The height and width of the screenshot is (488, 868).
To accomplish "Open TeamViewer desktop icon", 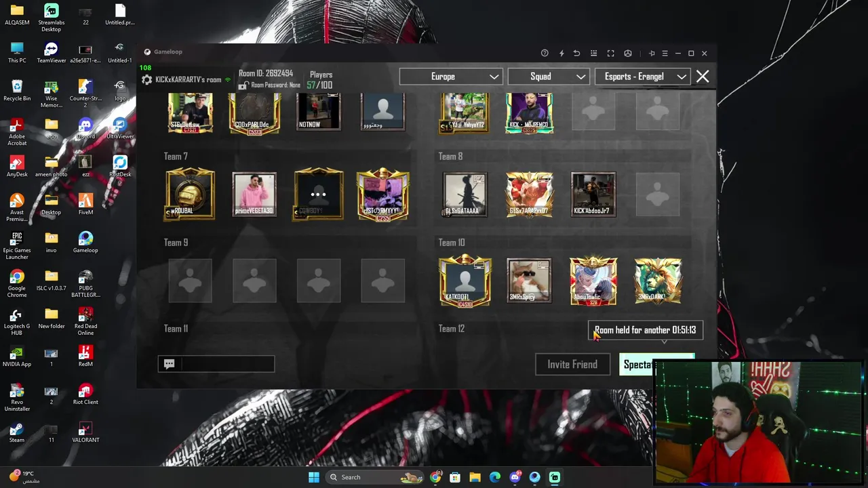I will point(51,53).
